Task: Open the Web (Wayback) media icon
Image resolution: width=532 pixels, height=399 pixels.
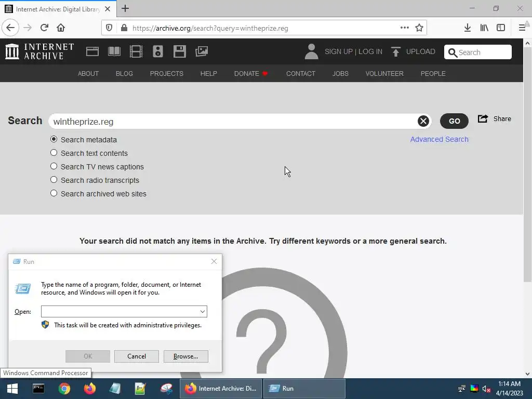Action: tap(92, 51)
